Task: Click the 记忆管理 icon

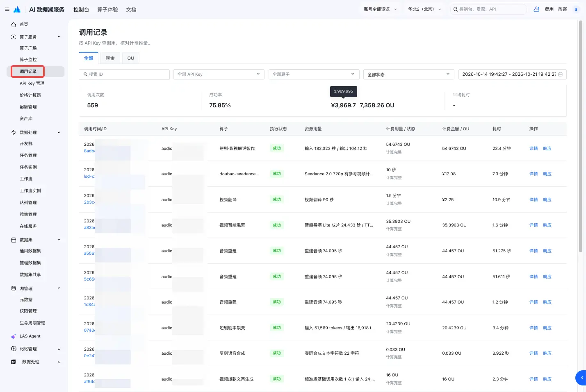Action: [14, 349]
